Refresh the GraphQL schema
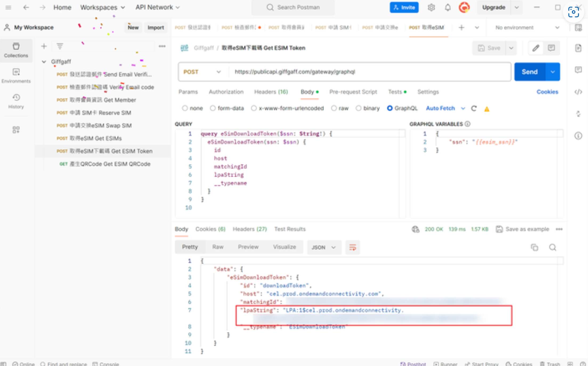The width and height of the screenshot is (588, 366). [474, 108]
